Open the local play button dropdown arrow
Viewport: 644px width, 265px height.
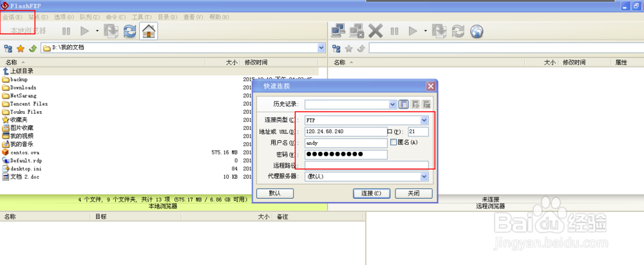point(97,31)
